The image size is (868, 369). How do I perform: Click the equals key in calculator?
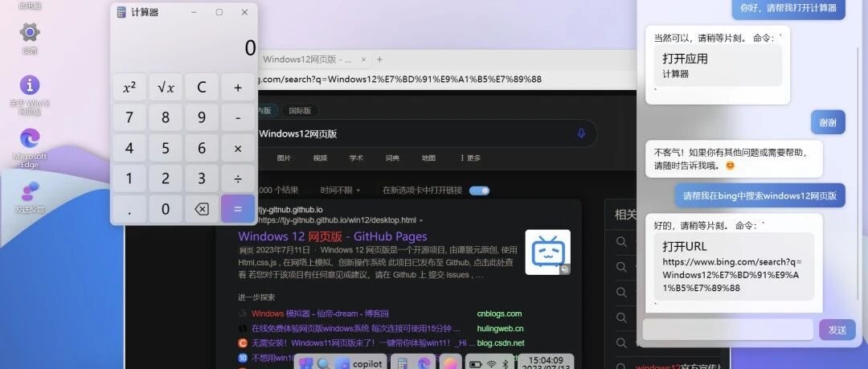(238, 209)
